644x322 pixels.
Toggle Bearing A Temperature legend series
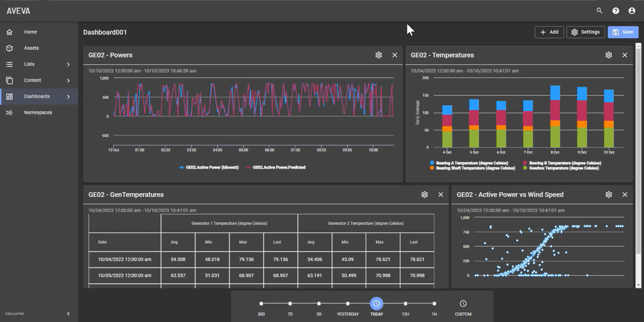pos(469,163)
